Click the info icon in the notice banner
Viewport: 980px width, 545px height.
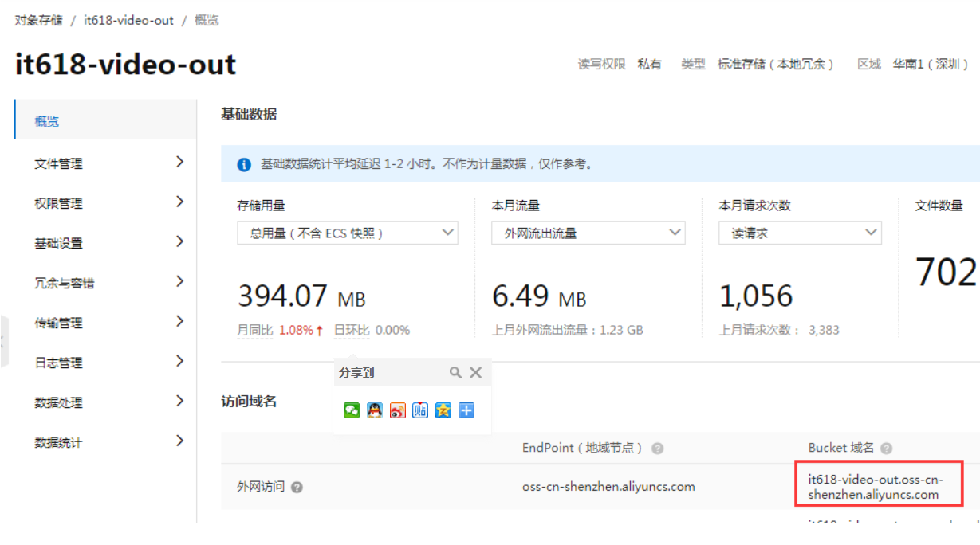click(x=244, y=165)
